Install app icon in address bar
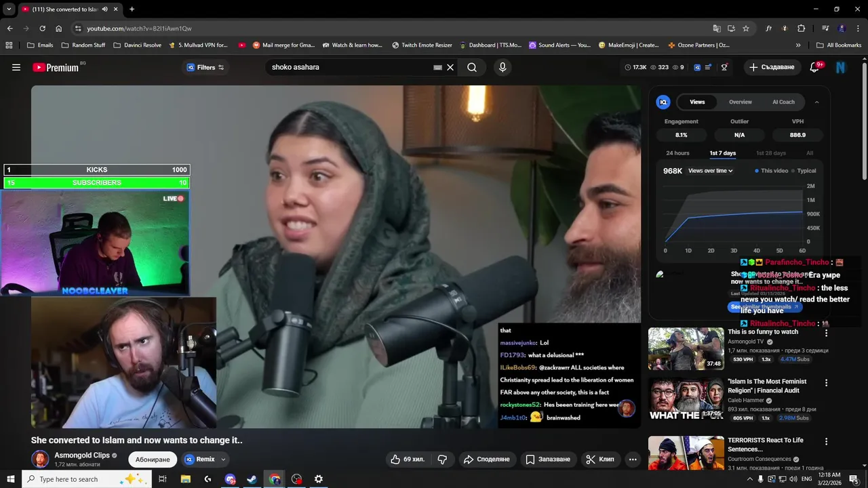The width and height of the screenshot is (868, 488). 731,28
